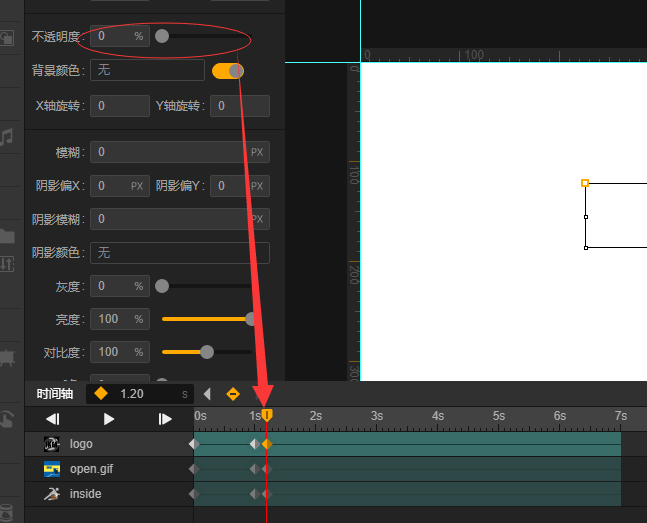
Task: Click the 2s mark on timeline ruler
Action: [x=316, y=416]
